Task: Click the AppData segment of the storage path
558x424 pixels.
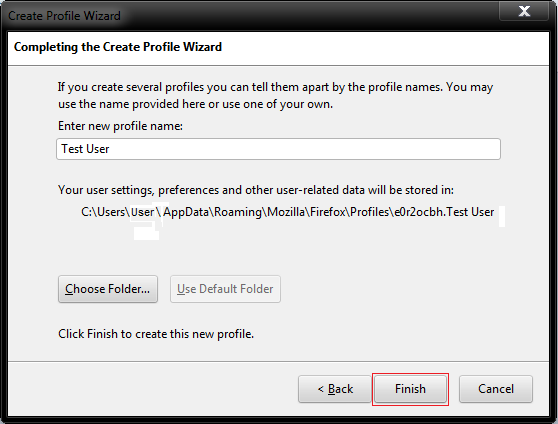Action: [x=186, y=212]
